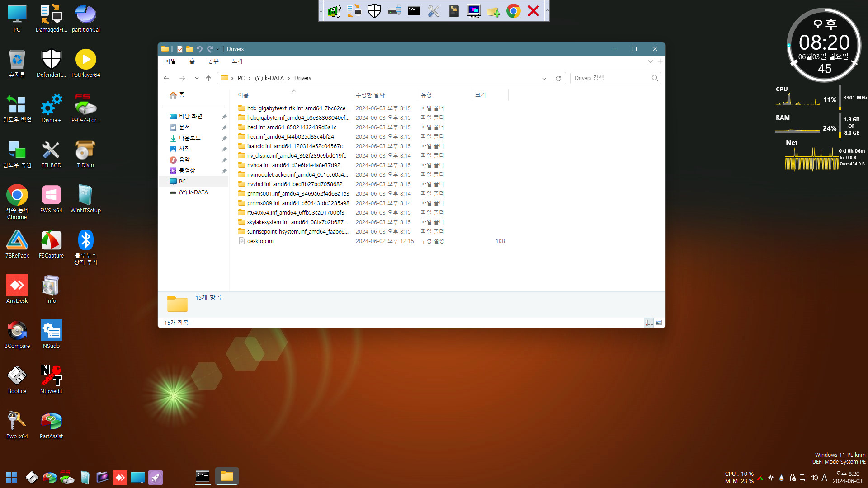Click the back navigation arrow

pyautogui.click(x=166, y=78)
